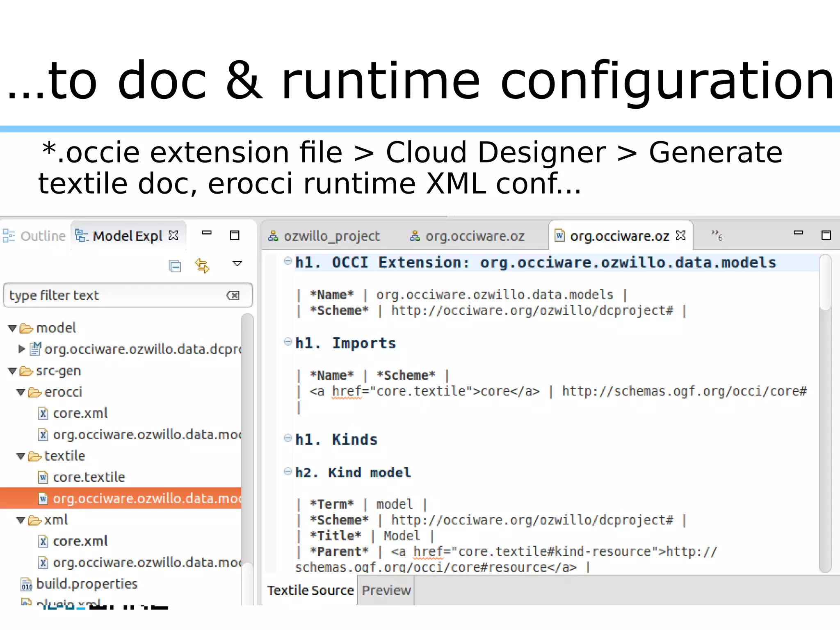
Task: Fold the h1. Imports section
Action: pyautogui.click(x=288, y=341)
